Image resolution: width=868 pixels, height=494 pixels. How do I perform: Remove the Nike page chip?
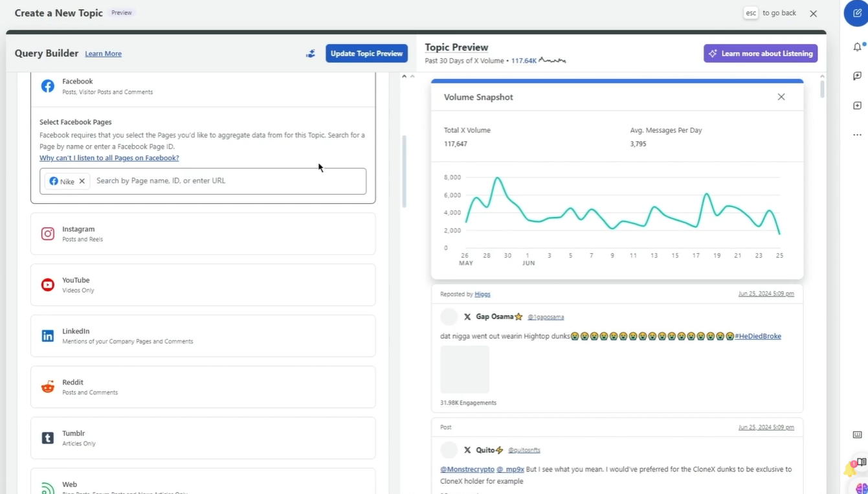[x=82, y=181]
